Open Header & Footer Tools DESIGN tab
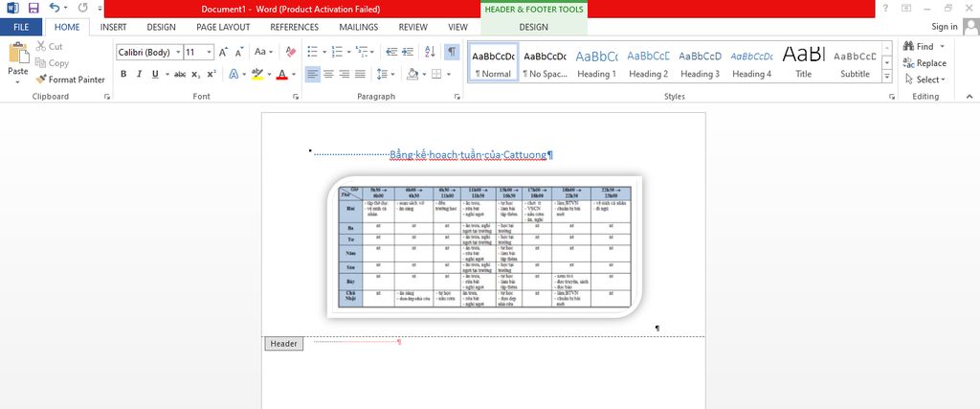The height and width of the screenshot is (409, 980). (534, 27)
